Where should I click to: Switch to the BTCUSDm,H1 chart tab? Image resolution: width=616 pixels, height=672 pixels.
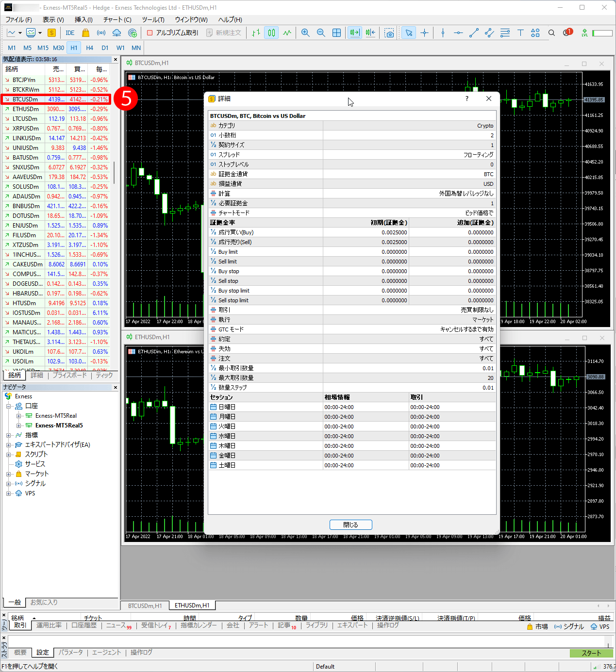pos(145,606)
